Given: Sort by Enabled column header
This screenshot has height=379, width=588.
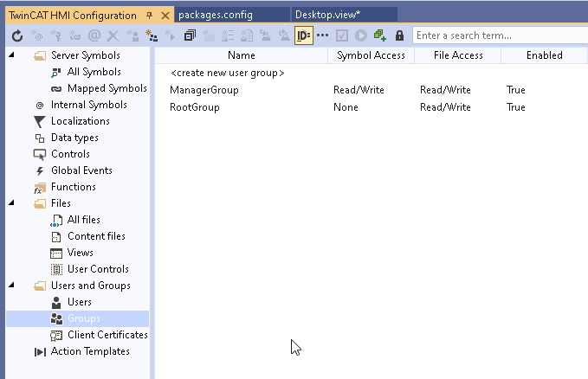Looking at the screenshot, I should [544, 55].
